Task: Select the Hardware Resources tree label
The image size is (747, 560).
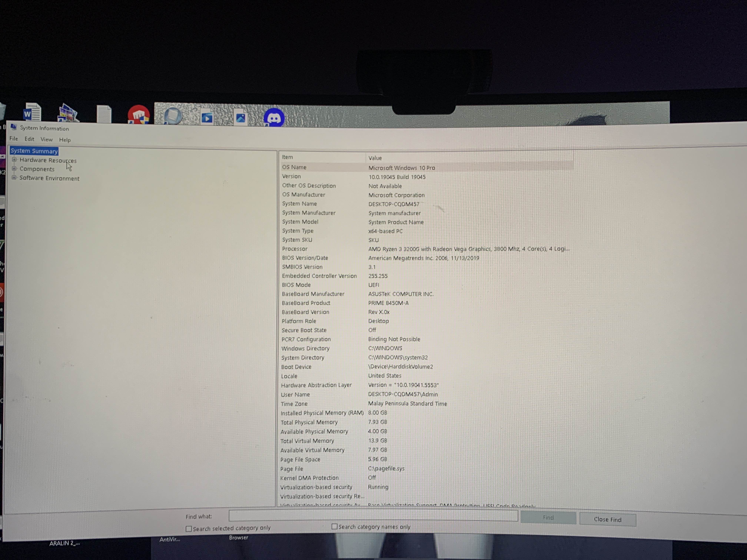Action: pyautogui.click(x=48, y=160)
